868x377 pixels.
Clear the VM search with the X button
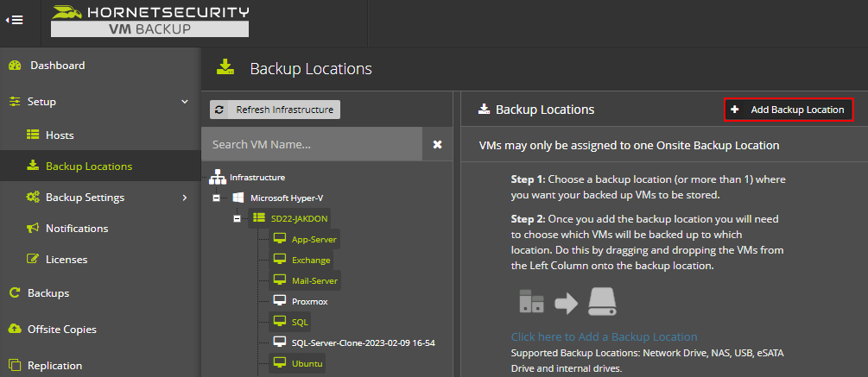tap(437, 144)
